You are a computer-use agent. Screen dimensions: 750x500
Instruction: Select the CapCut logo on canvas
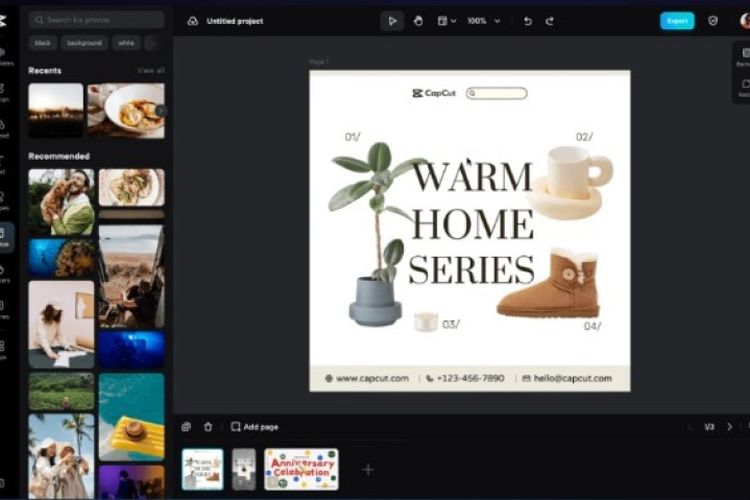(434, 93)
